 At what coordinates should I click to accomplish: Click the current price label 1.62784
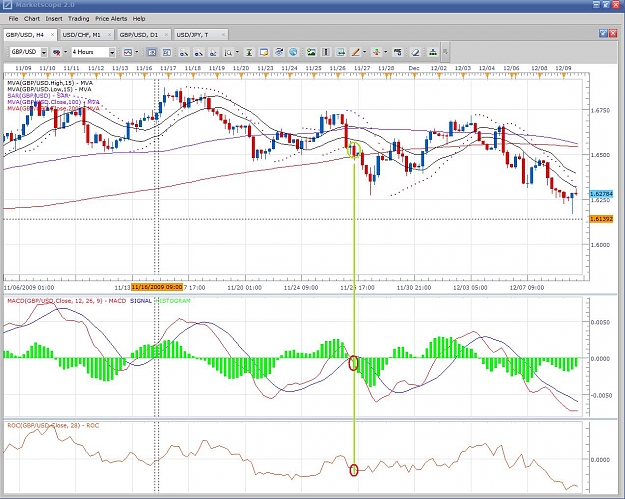601,194
